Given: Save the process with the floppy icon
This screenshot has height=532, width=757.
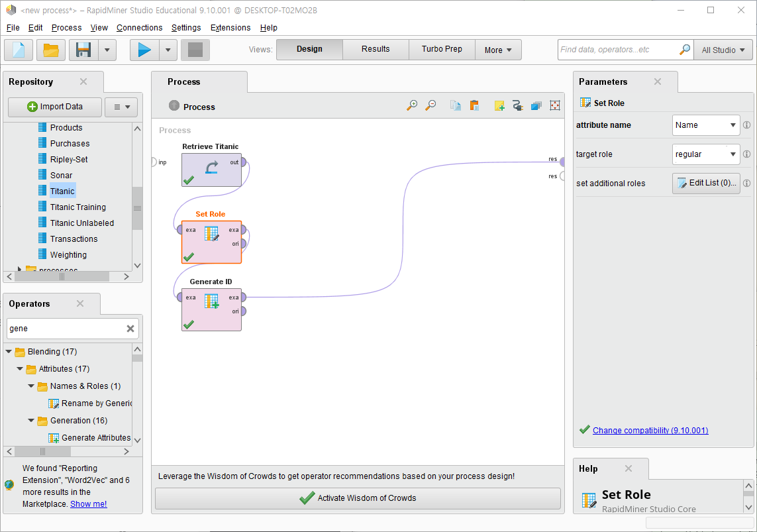Looking at the screenshot, I should point(83,50).
